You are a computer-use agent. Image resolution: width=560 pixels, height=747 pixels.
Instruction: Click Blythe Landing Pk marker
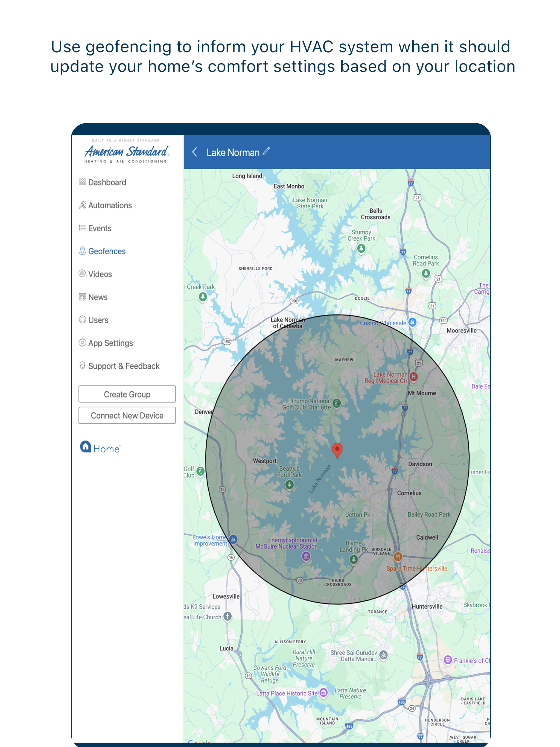[x=353, y=560]
